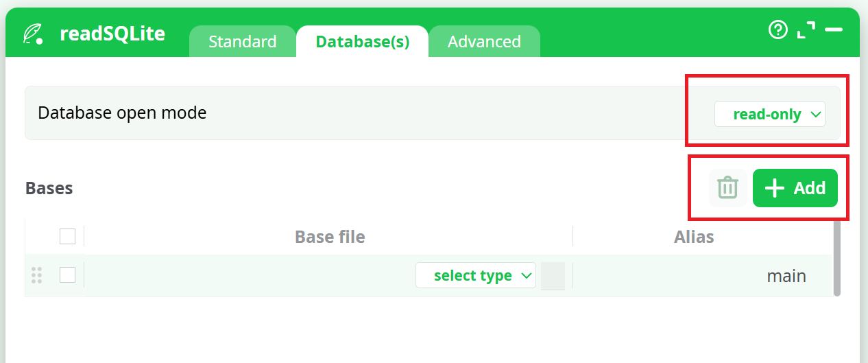
Task: Switch to the Standard tab
Action: [243, 42]
